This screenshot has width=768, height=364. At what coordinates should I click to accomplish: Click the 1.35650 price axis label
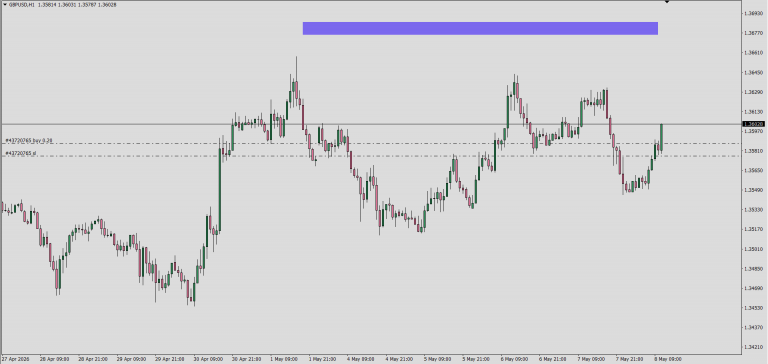click(753, 170)
